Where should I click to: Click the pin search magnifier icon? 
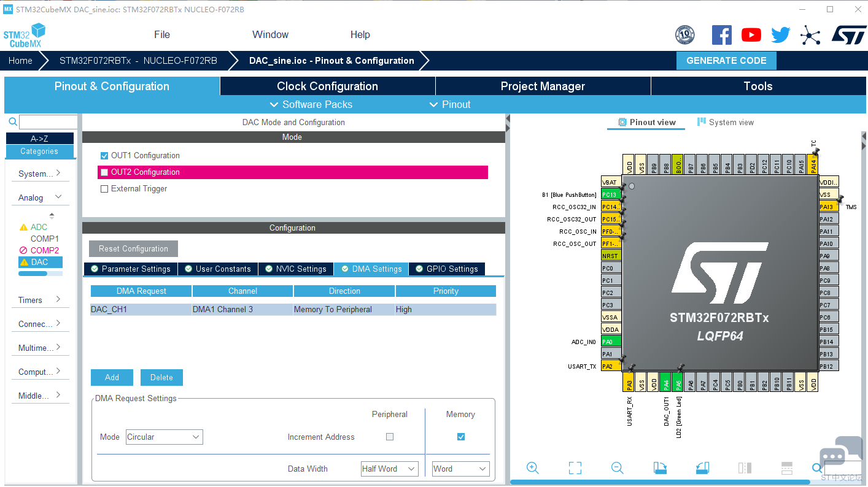click(817, 468)
